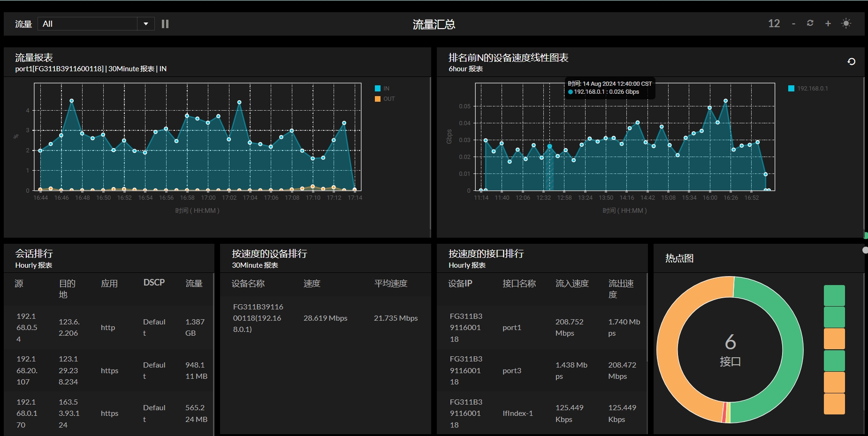The width and height of the screenshot is (868, 436).
Task: Select the IfIndex-1 interface name
Action: point(518,413)
